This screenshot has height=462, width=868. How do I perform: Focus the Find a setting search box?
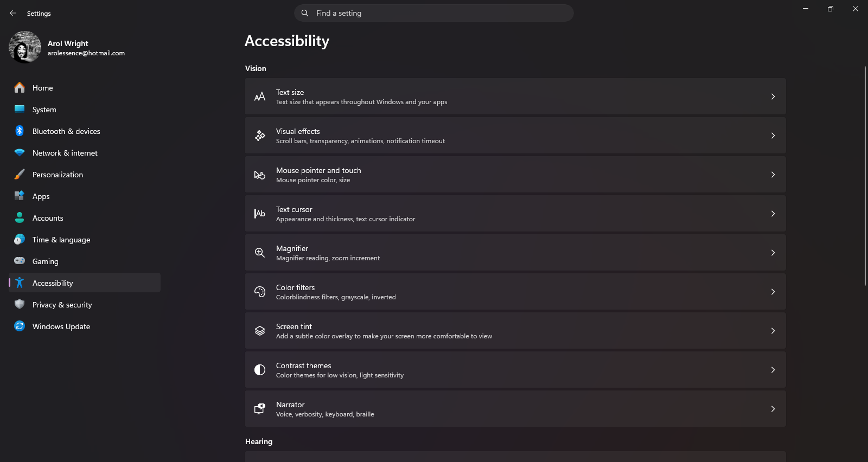(x=434, y=13)
